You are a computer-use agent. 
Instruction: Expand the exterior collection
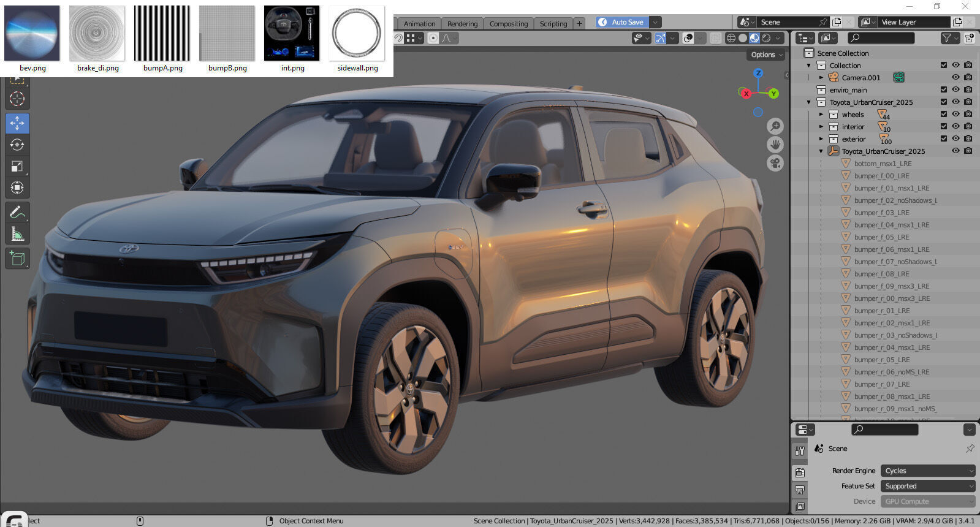click(x=821, y=139)
